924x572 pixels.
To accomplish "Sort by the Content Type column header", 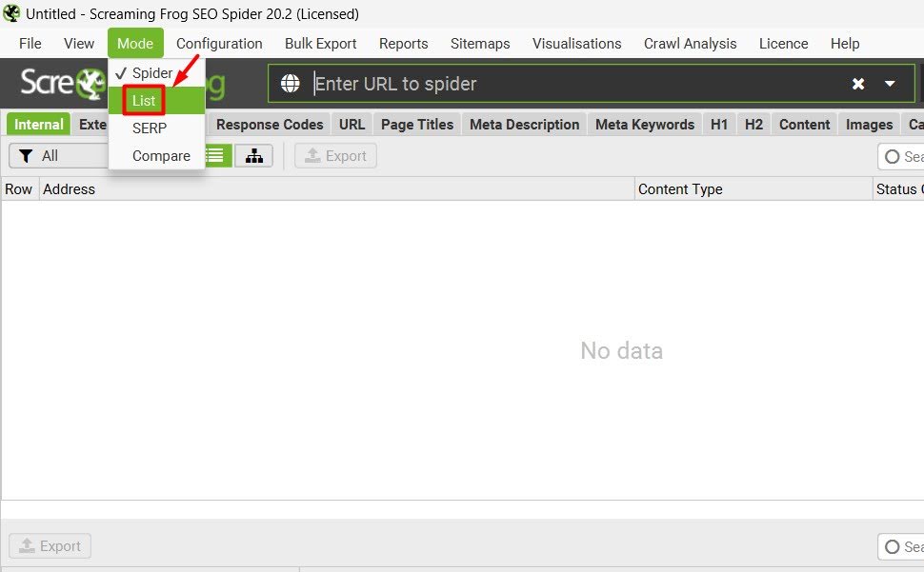I will [753, 188].
